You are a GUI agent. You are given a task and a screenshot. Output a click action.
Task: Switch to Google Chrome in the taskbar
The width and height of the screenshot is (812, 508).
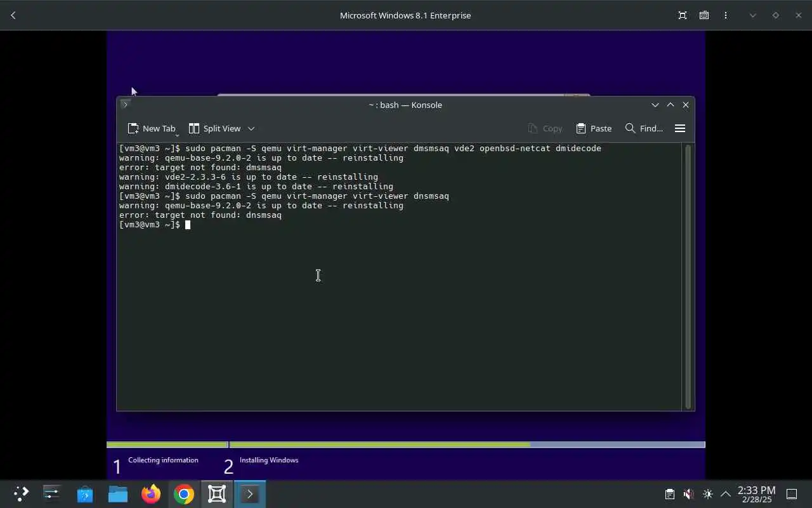[184, 493]
